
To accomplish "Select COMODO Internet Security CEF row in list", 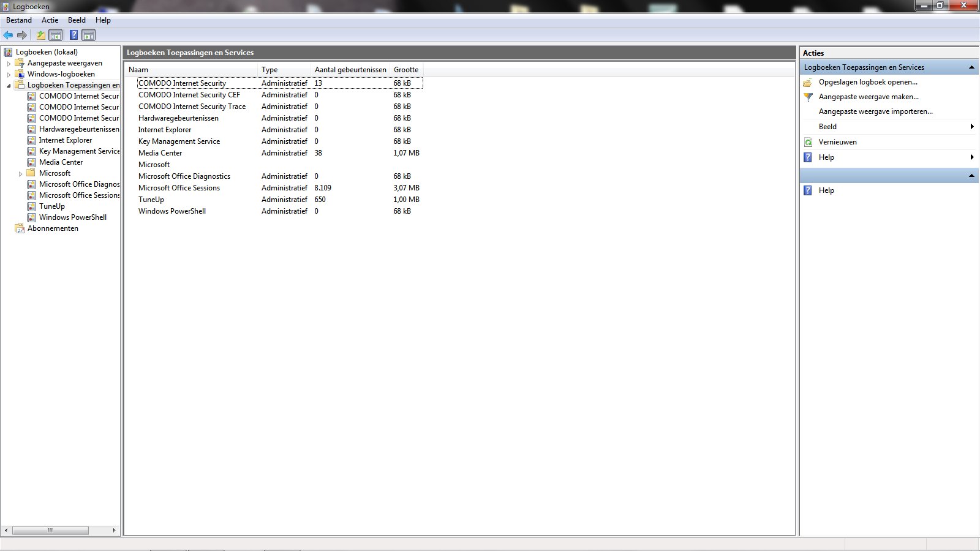I will point(280,95).
